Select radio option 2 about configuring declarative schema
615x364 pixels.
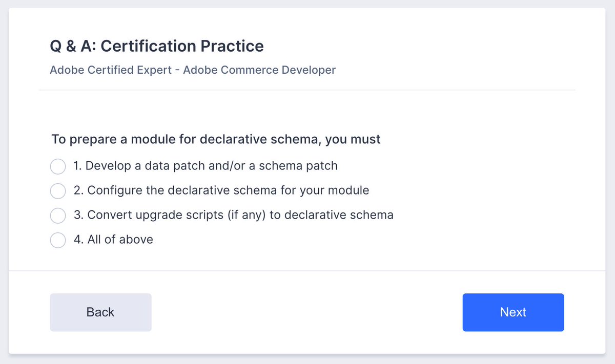point(58,191)
